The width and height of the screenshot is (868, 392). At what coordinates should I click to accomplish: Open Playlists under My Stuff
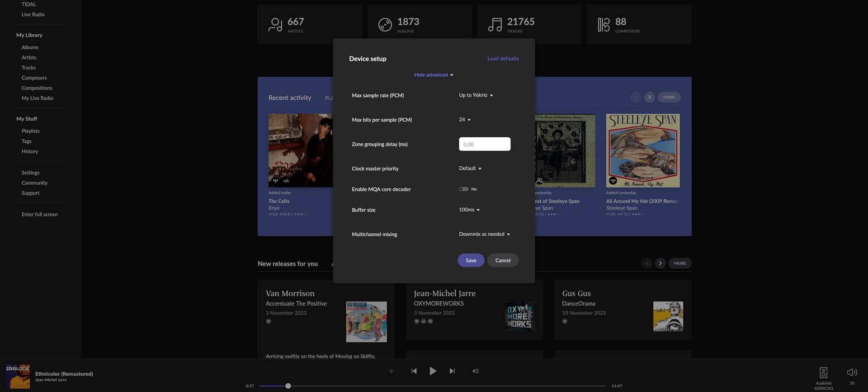(30, 131)
